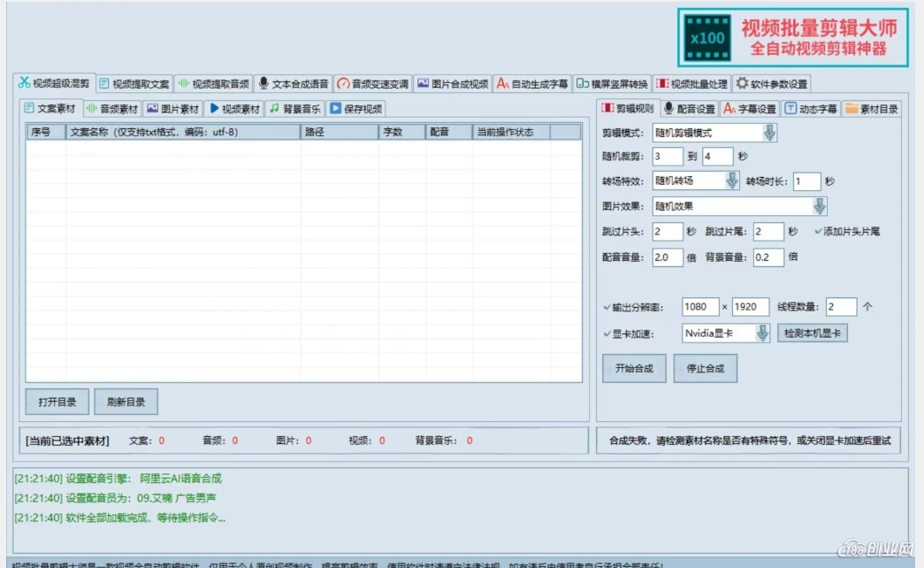Screen dimensions: 924x568
Task: Click the 序号 column header
Action: 46,132
